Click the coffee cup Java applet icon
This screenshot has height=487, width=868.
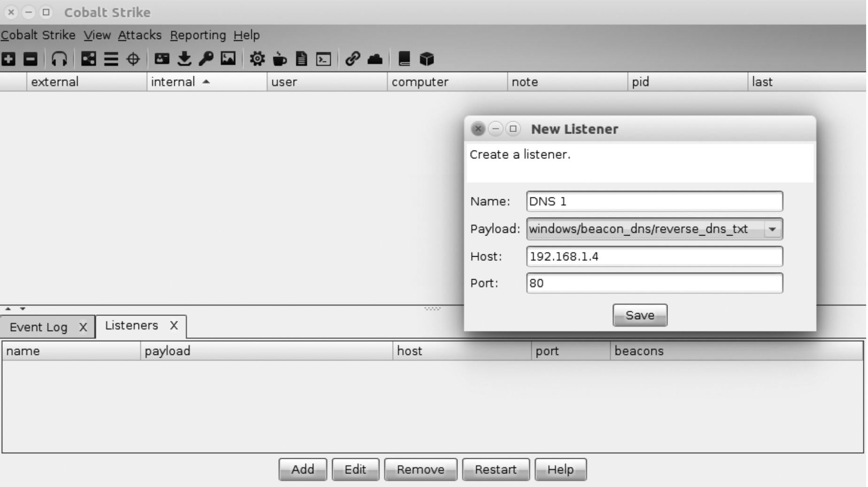coord(279,59)
